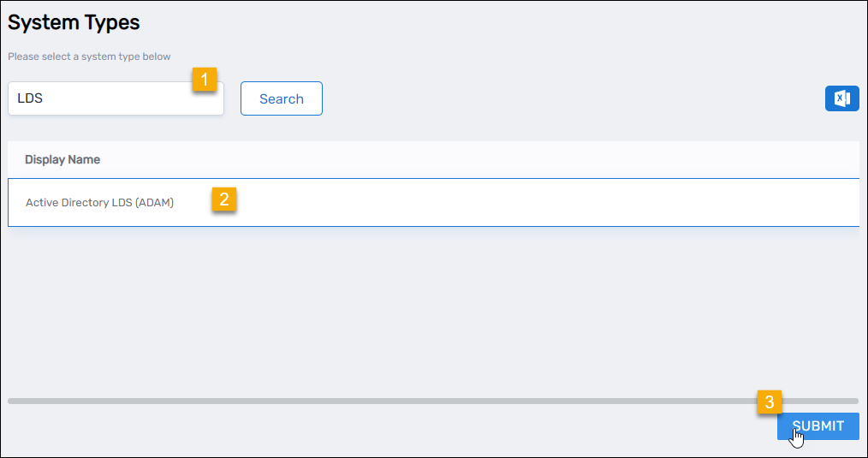Select the Active Directory LDS (ADAM) row

[x=99, y=203]
